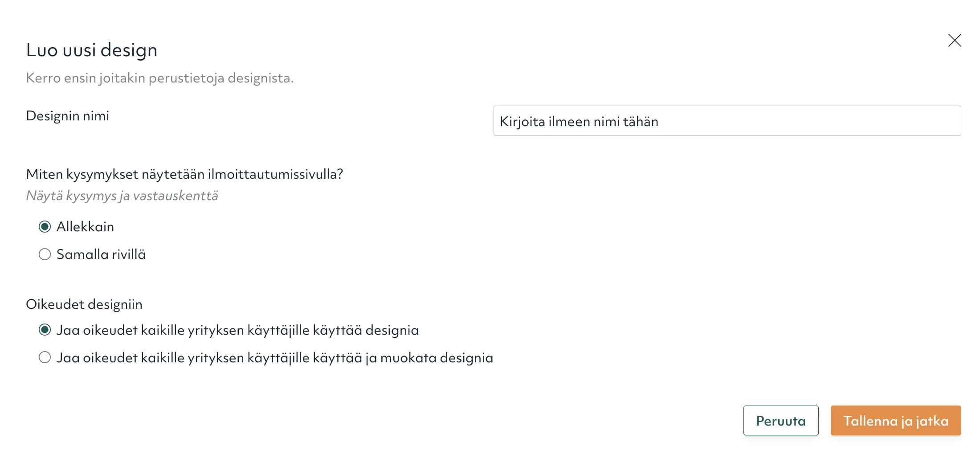The image size is (980, 451).
Task: Click the Samalla rivillä label text
Action: tap(101, 254)
